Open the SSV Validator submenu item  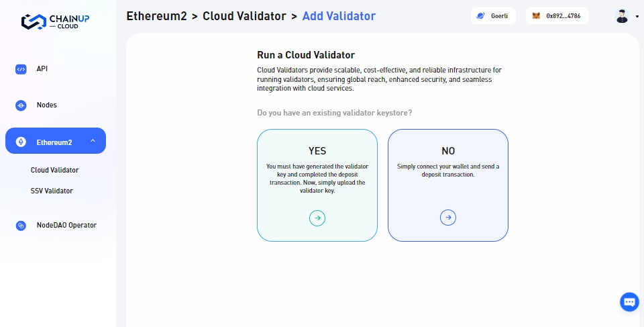52,191
